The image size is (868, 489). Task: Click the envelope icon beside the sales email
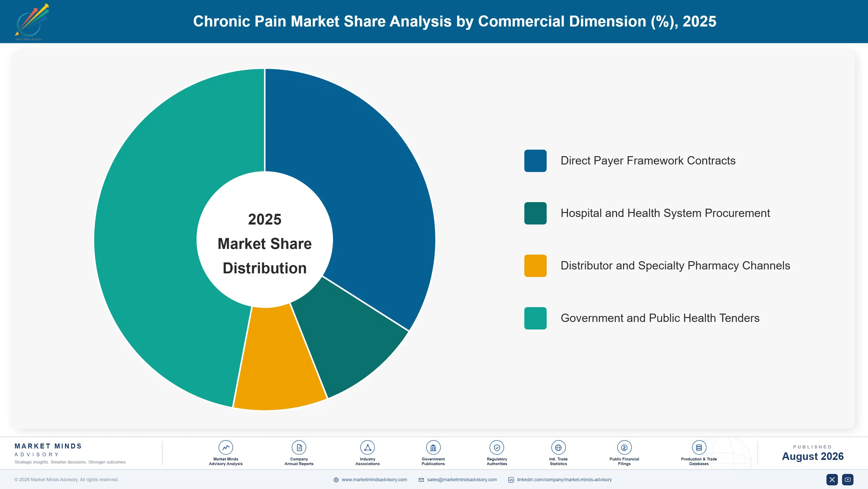point(421,480)
